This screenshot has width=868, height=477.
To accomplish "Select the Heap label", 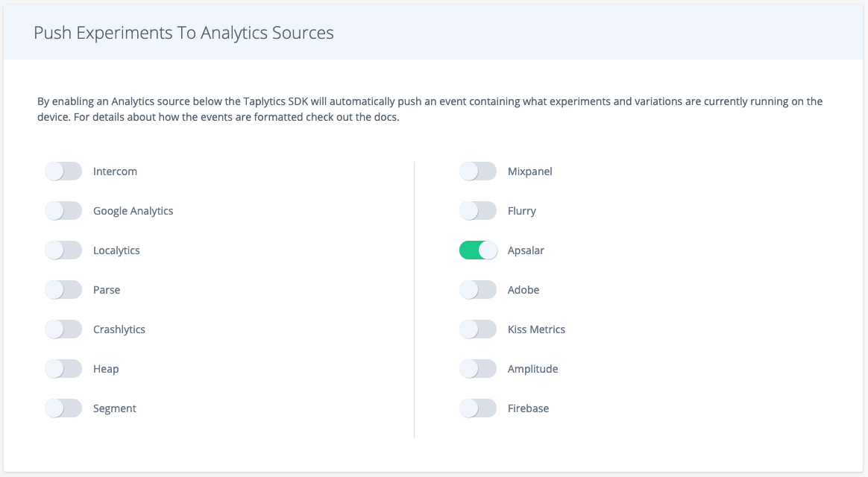I will 106,369.
